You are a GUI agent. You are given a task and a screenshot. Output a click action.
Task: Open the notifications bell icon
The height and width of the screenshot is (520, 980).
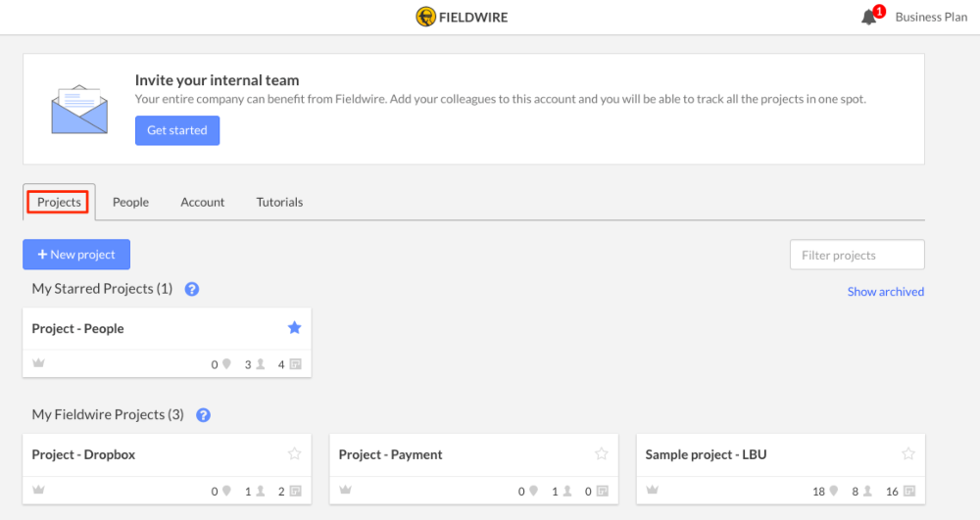[x=868, y=18]
